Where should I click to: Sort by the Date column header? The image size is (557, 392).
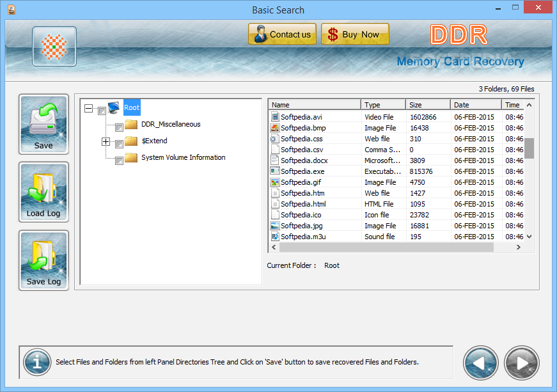coord(476,105)
